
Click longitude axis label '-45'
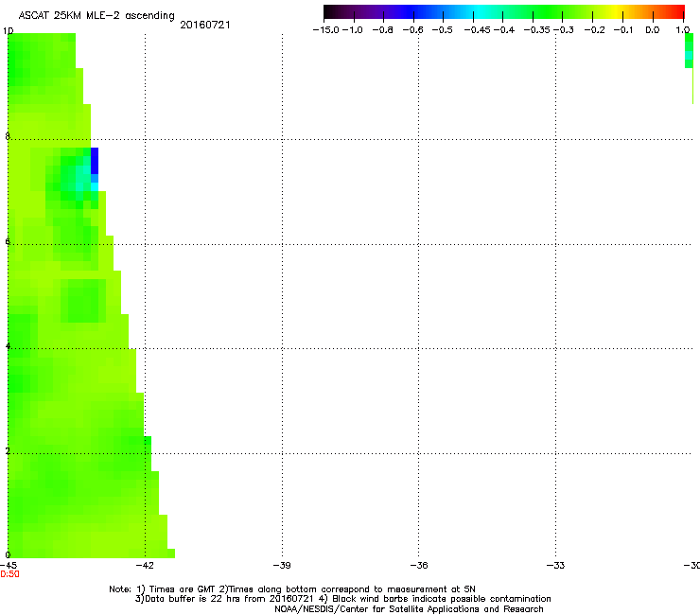coord(9,566)
